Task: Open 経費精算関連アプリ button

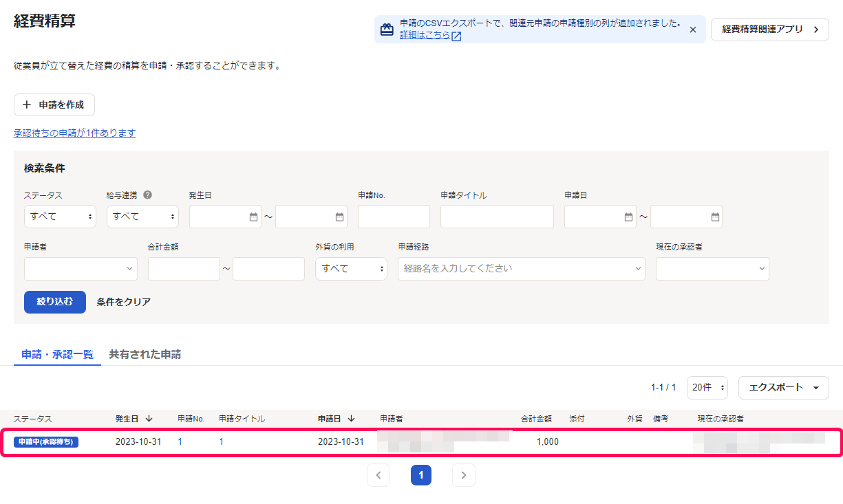Action: (x=769, y=30)
